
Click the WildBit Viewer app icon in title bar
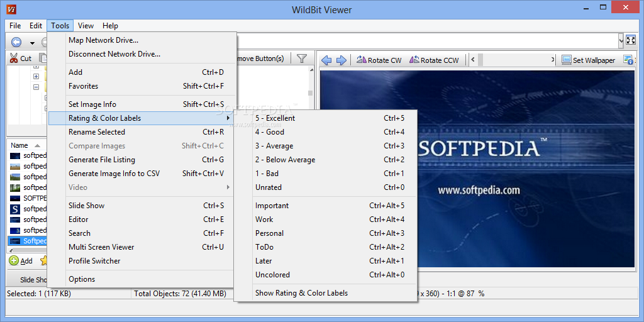(12, 9)
